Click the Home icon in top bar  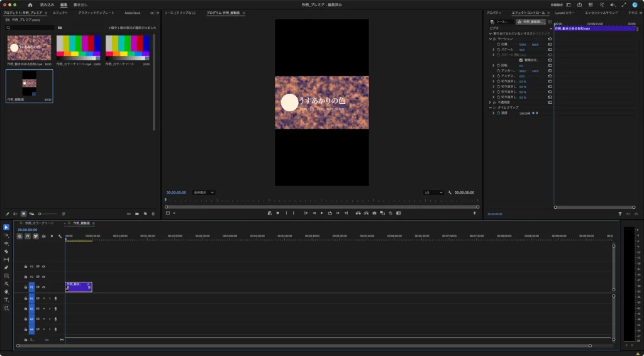(x=30, y=5)
